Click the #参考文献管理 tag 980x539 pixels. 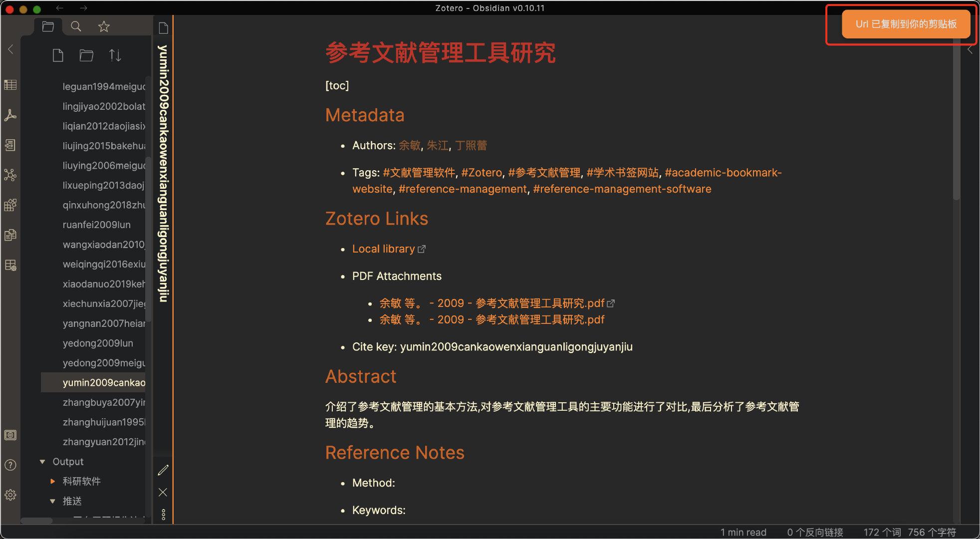pos(544,173)
